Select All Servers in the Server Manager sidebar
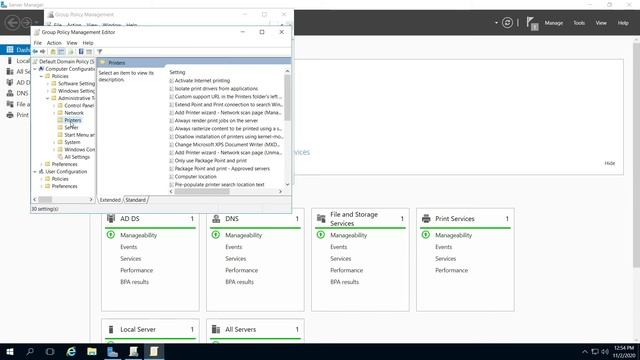This screenshot has height=360, width=640. tap(18, 71)
